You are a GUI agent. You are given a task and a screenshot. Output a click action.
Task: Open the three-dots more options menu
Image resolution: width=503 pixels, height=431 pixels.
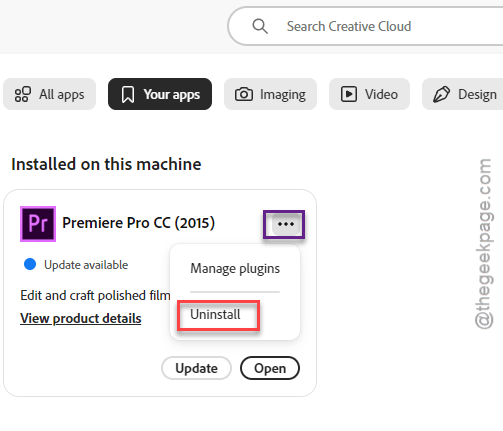pyautogui.click(x=286, y=224)
